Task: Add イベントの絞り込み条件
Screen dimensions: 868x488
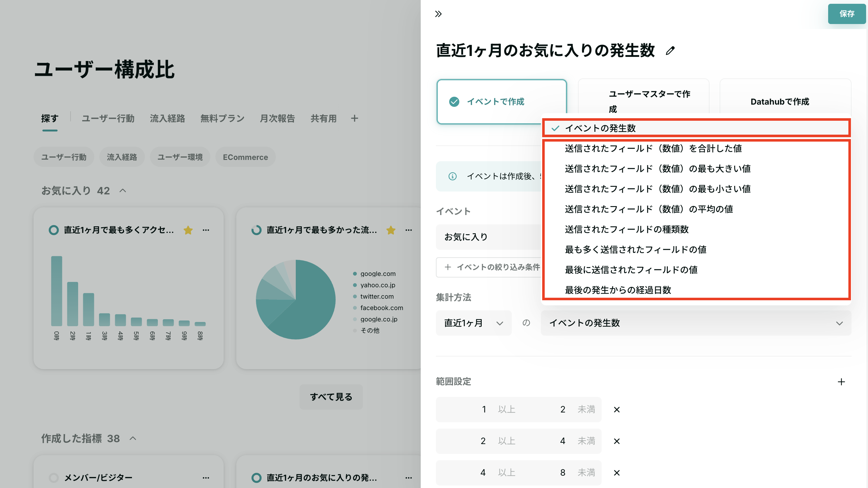Action: (488, 267)
